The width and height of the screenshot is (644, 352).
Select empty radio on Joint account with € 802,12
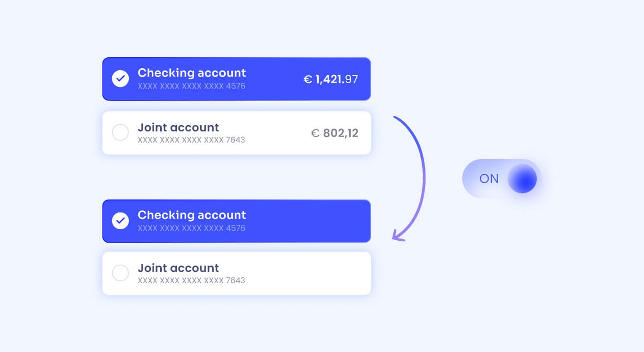[120, 132]
